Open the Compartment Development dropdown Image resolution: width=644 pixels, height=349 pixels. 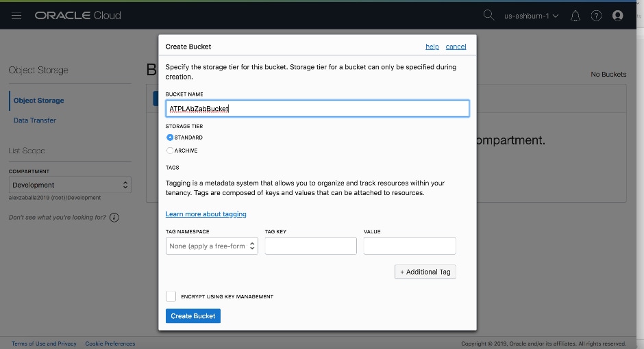pos(70,185)
